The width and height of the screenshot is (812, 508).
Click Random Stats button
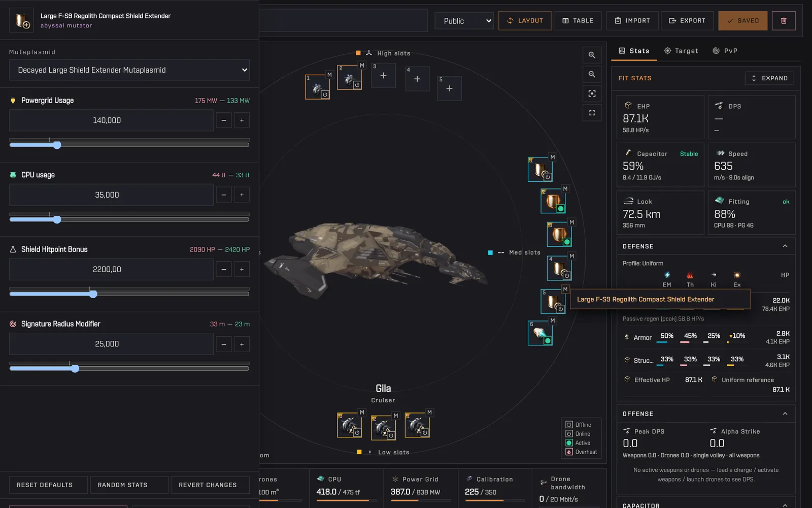pos(129,485)
